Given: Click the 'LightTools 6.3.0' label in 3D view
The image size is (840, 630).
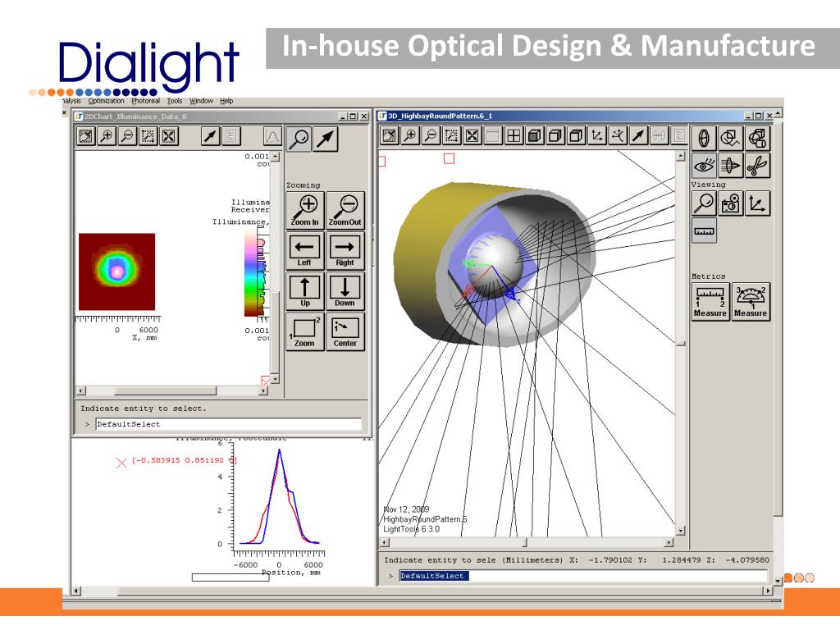Looking at the screenshot, I should pyautogui.click(x=412, y=529).
